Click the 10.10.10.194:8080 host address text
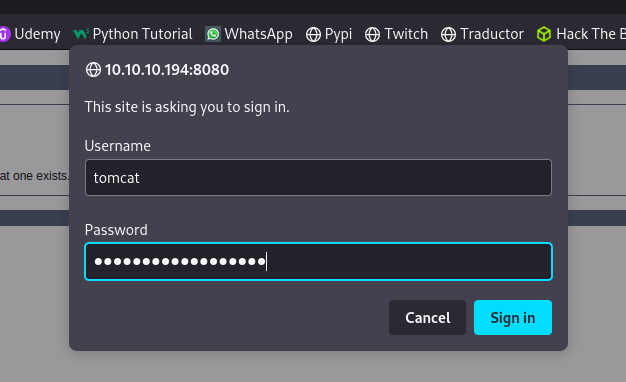This screenshot has width=626, height=382. click(x=167, y=70)
